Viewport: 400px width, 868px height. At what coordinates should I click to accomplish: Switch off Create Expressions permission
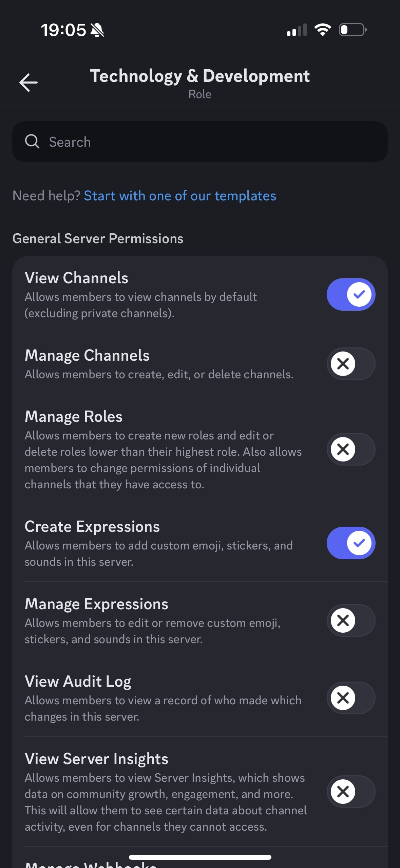click(351, 543)
